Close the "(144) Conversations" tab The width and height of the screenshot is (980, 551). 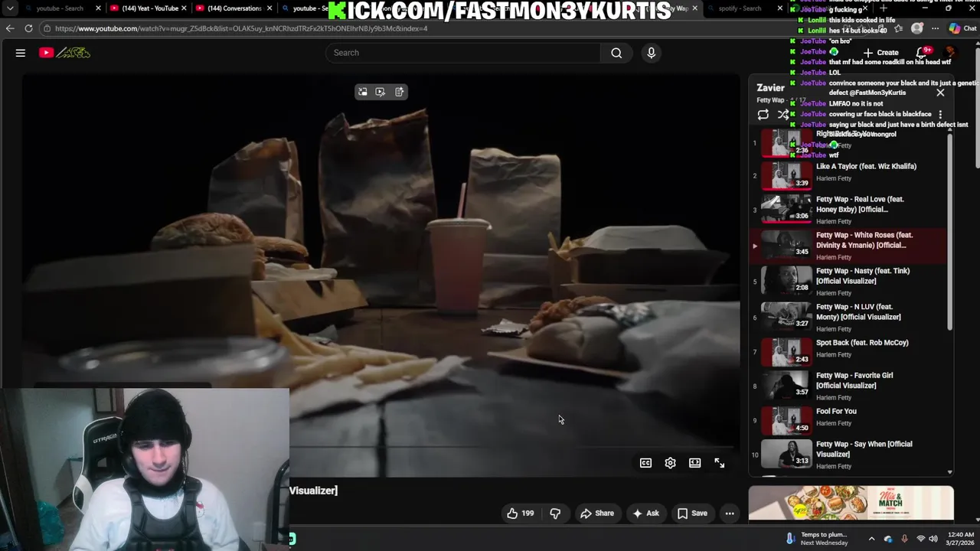(269, 8)
